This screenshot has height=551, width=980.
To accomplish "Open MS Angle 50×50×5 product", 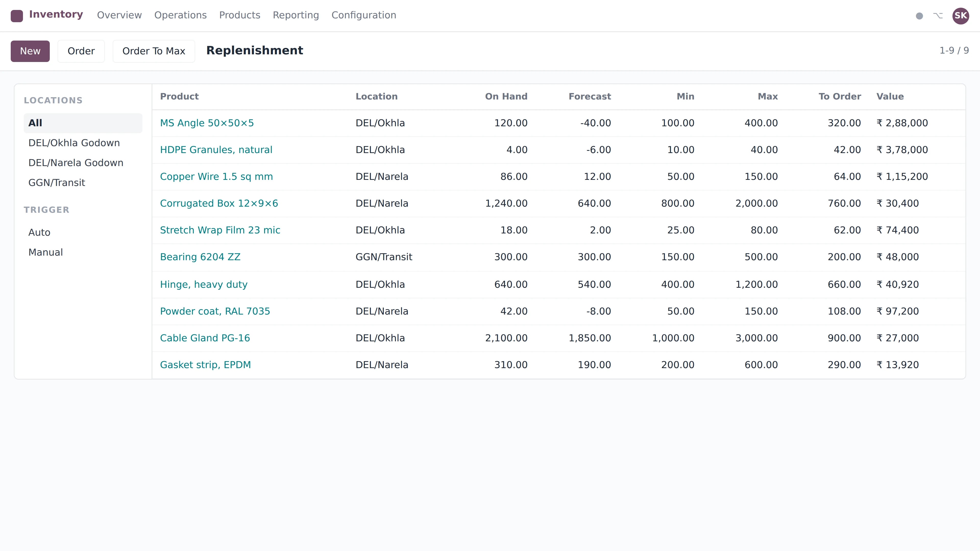I will tap(206, 123).
